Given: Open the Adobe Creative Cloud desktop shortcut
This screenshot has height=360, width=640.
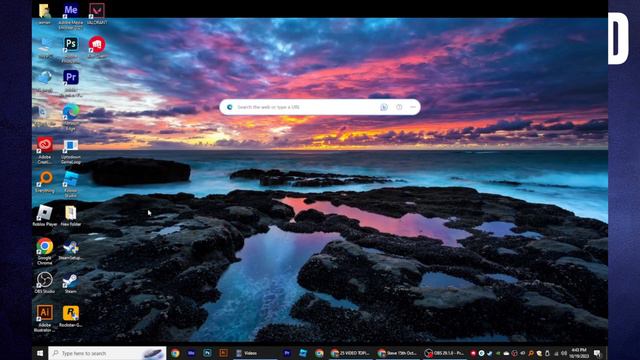Looking at the screenshot, I should tap(44, 150).
